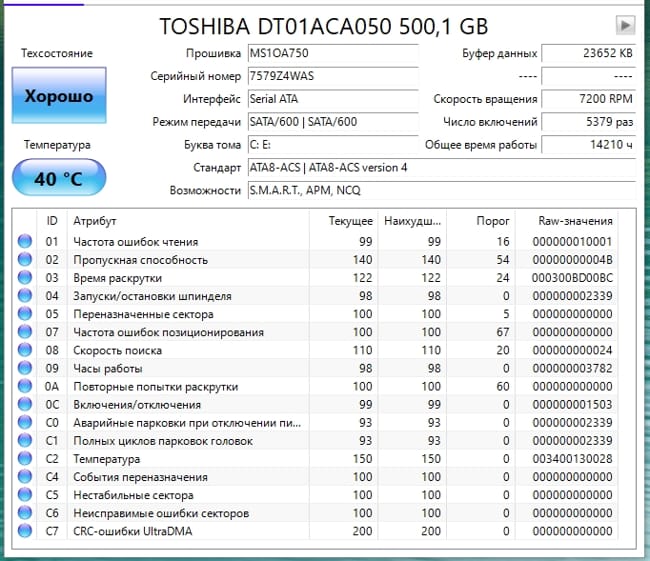The width and height of the screenshot is (650, 561).
Task: Click the Общее время работы value 14210 ч
Action: click(x=588, y=145)
